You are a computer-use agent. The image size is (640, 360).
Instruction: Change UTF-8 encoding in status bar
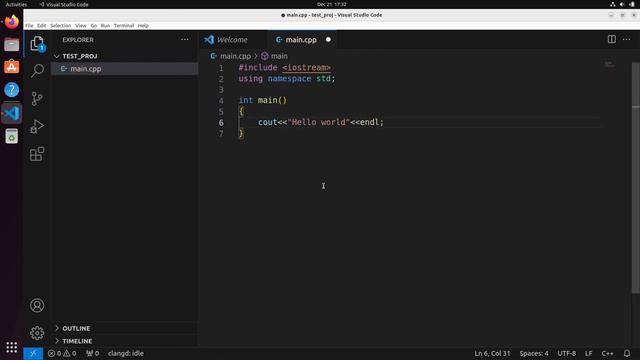pyautogui.click(x=567, y=353)
